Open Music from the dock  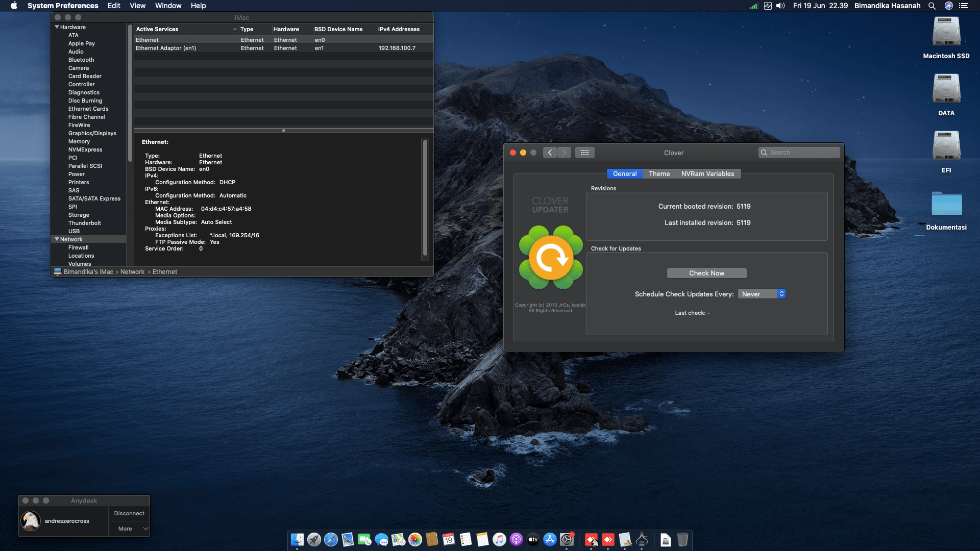coord(499,539)
